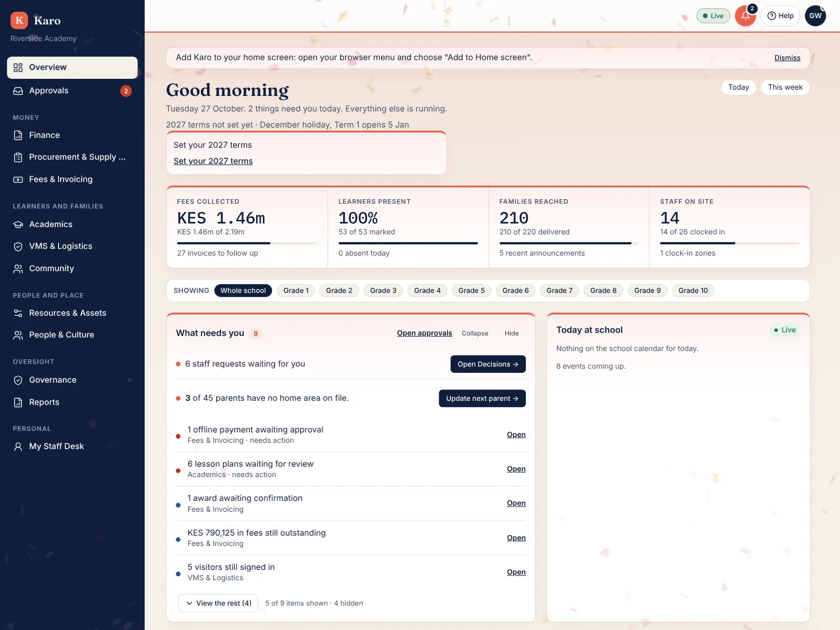
Task: Open the 5 visitors still signed in item
Action: 516,572
